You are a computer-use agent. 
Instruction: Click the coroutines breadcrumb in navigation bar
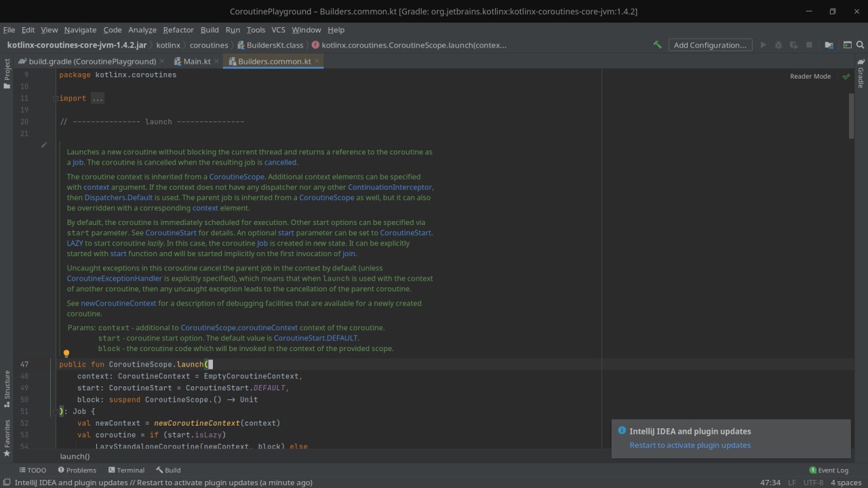(x=208, y=45)
